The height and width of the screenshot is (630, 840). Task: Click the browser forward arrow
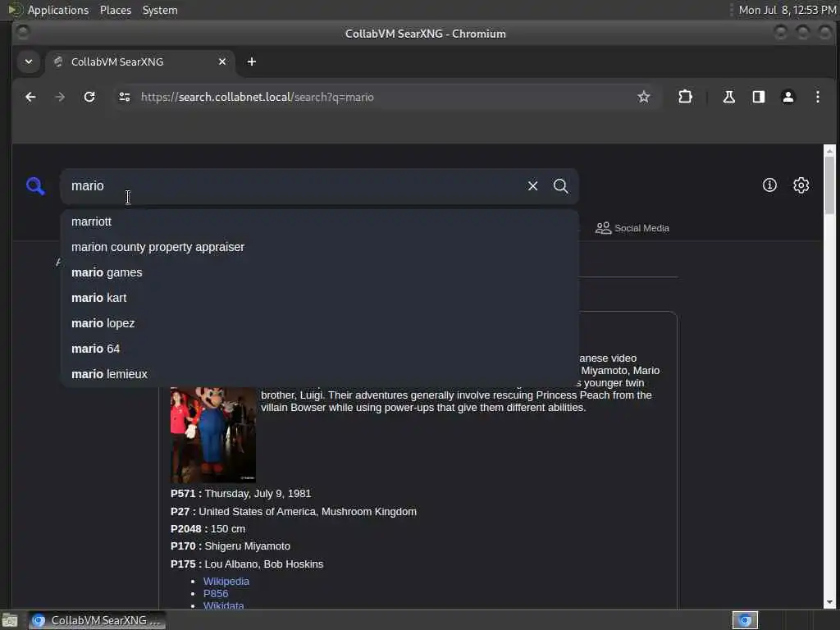[60, 97]
